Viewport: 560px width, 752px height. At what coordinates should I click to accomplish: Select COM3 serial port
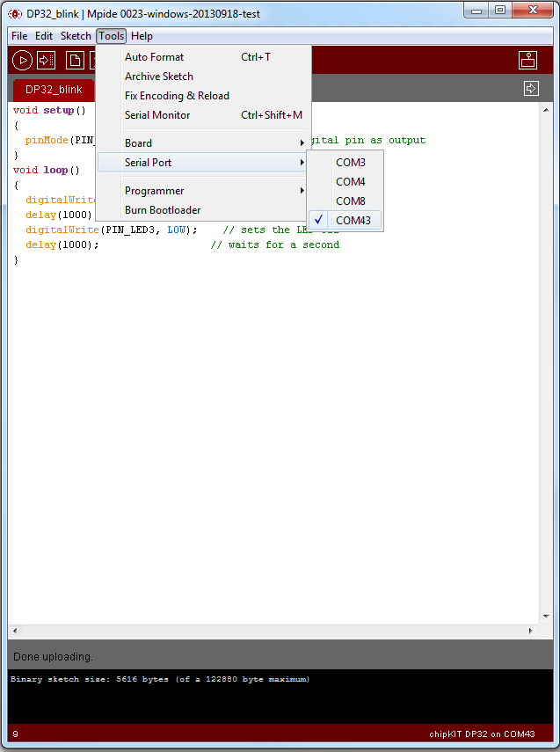[350, 163]
